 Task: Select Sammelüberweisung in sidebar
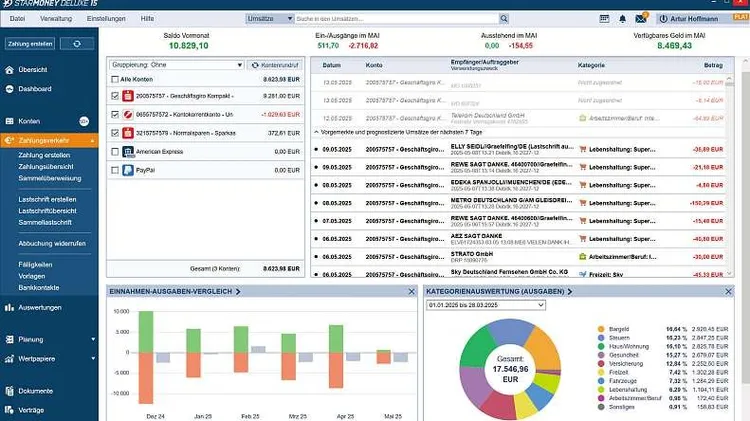[50, 178]
